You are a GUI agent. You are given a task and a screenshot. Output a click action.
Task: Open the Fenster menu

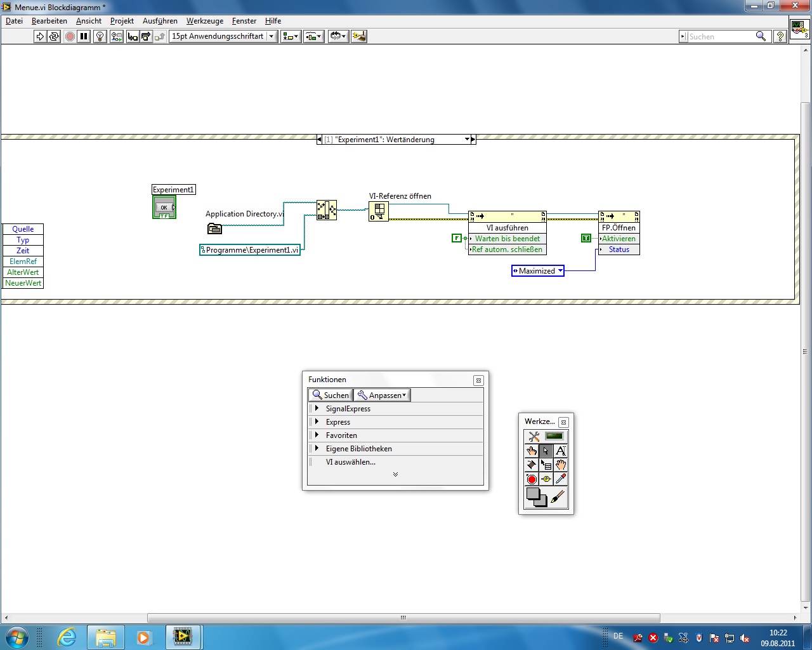tap(244, 21)
